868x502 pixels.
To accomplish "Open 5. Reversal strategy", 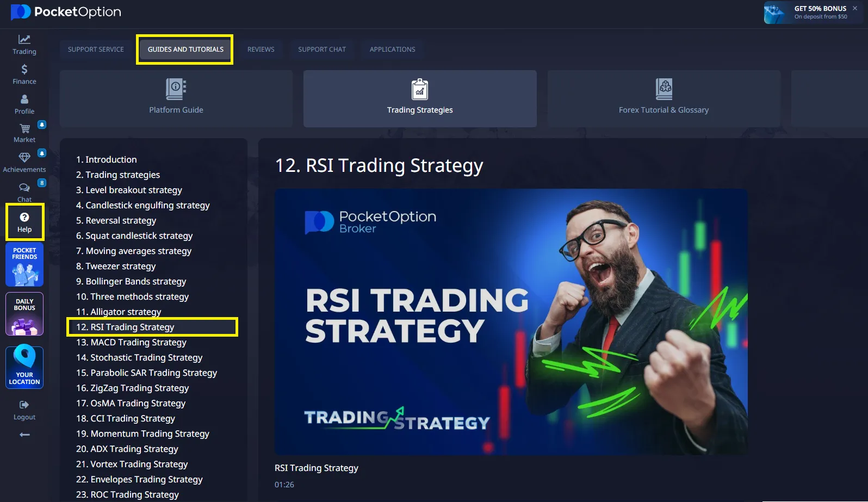I will [116, 220].
